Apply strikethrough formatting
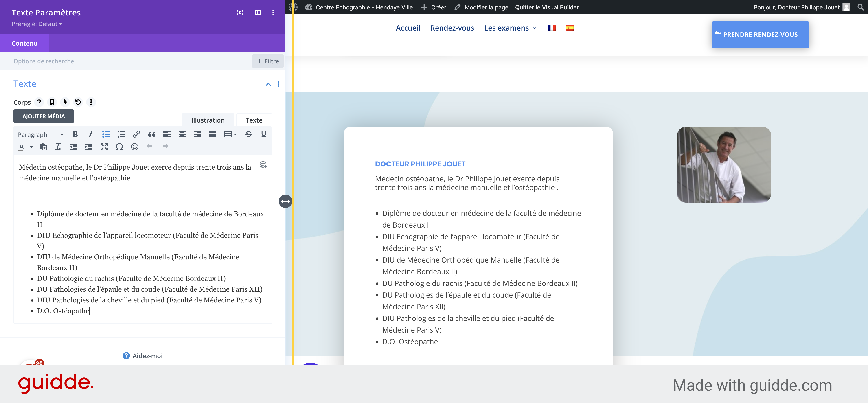The width and height of the screenshot is (868, 403). pos(248,134)
